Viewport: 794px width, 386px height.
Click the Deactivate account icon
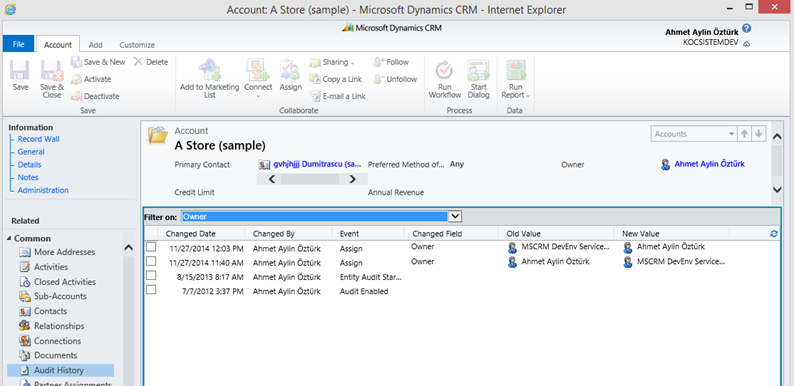click(x=76, y=96)
